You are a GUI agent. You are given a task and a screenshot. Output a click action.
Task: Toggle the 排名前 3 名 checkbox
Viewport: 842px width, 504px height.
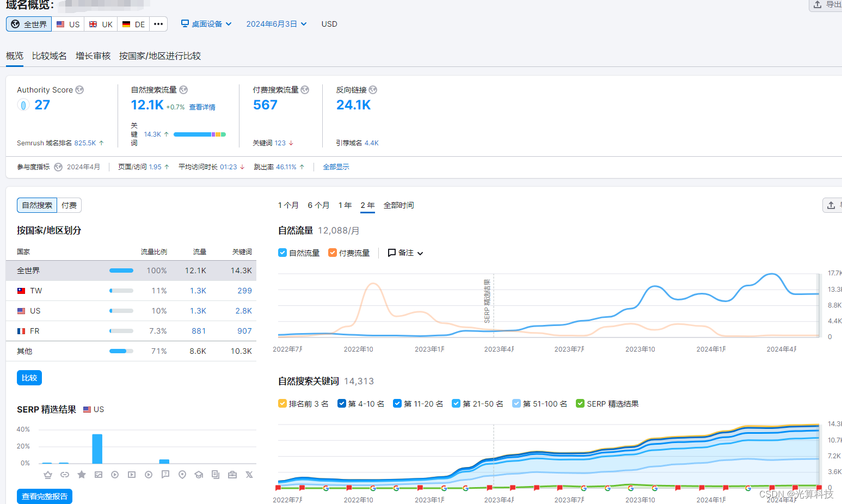(282, 403)
